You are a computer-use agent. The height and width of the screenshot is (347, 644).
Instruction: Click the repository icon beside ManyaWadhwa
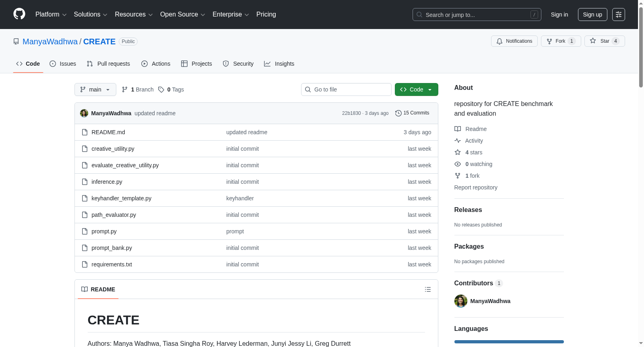click(x=16, y=42)
